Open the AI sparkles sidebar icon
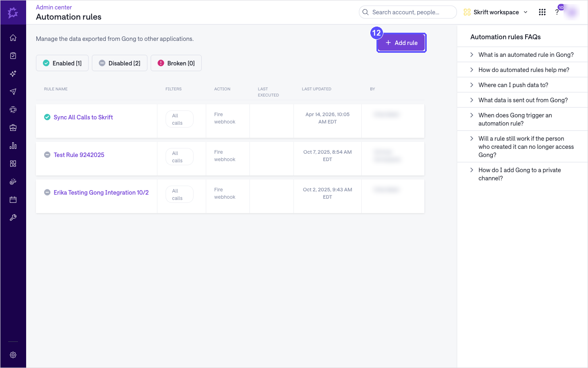The image size is (588, 368). click(x=13, y=74)
